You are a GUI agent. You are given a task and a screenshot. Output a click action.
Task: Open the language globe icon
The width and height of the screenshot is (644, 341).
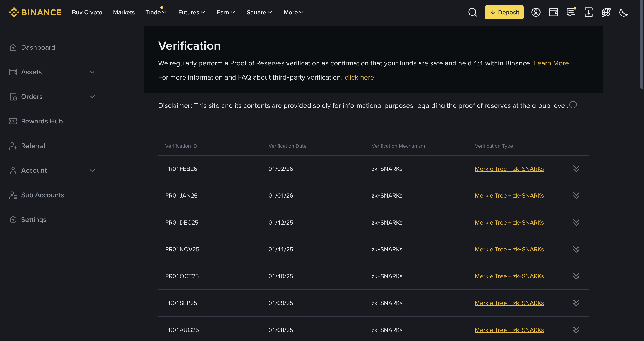(x=606, y=12)
